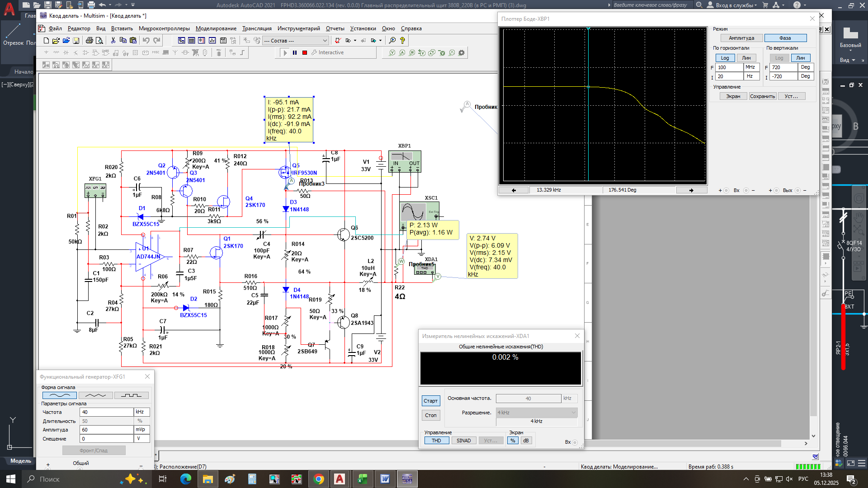Switch Bode plotter to Амплитуда mode

741,38
